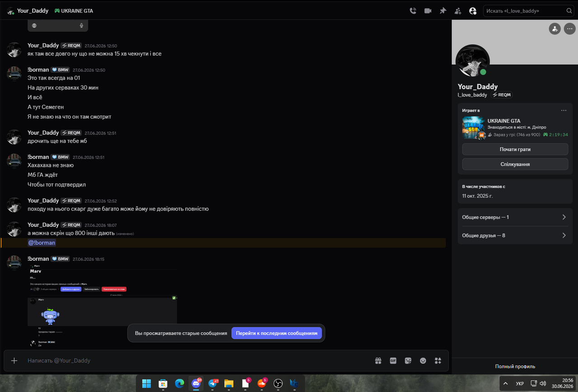This screenshot has height=392, width=578.
Task: Click !borman username at the 18:15 message
Action: click(x=38, y=259)
